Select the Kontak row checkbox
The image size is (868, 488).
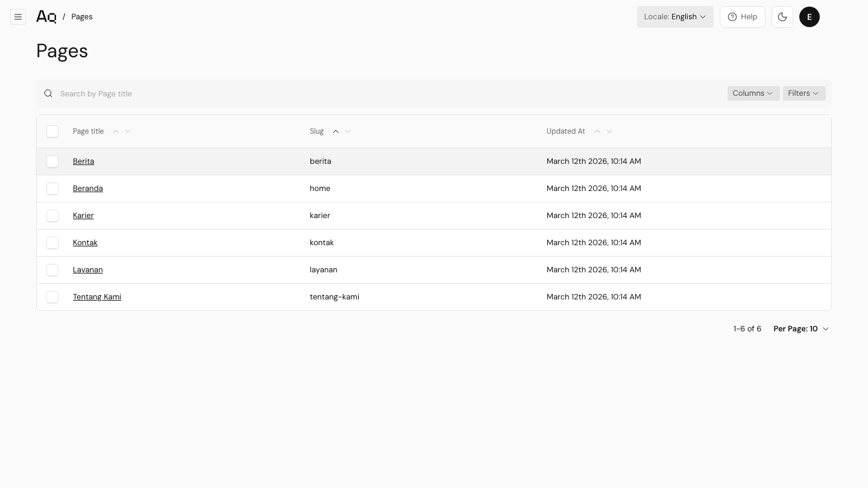tap(52, 243)
